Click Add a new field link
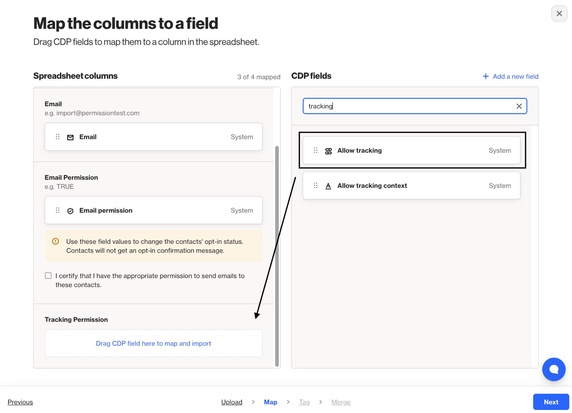Image resolution: width=572 pixels, height=413 pixels. (x=510, y=76)
